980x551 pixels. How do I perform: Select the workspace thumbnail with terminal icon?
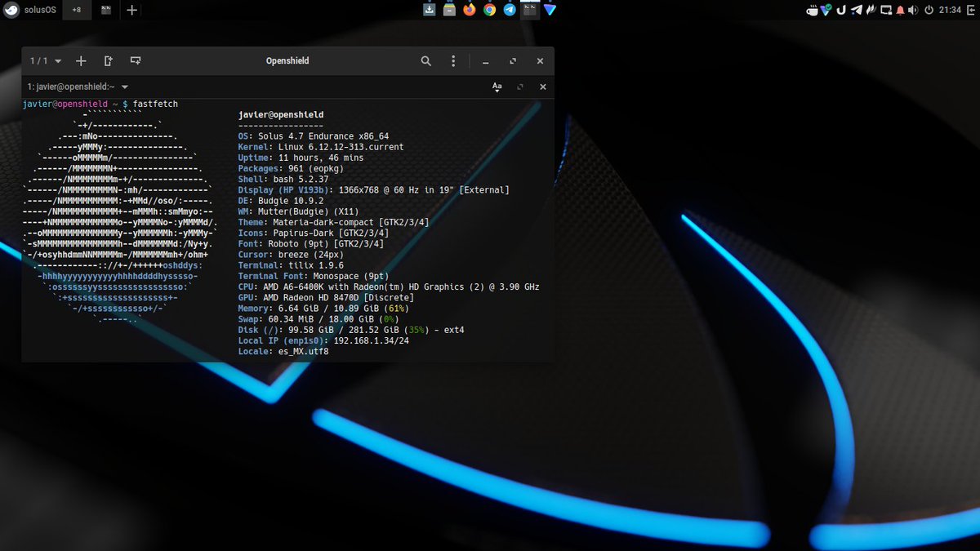coord(106,10)
